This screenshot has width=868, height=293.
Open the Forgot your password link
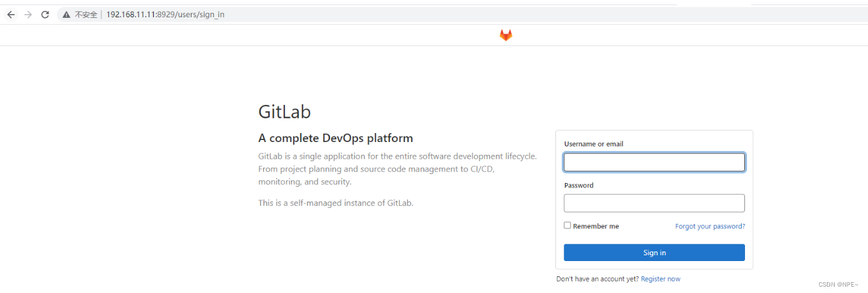[x=710, y=226]
